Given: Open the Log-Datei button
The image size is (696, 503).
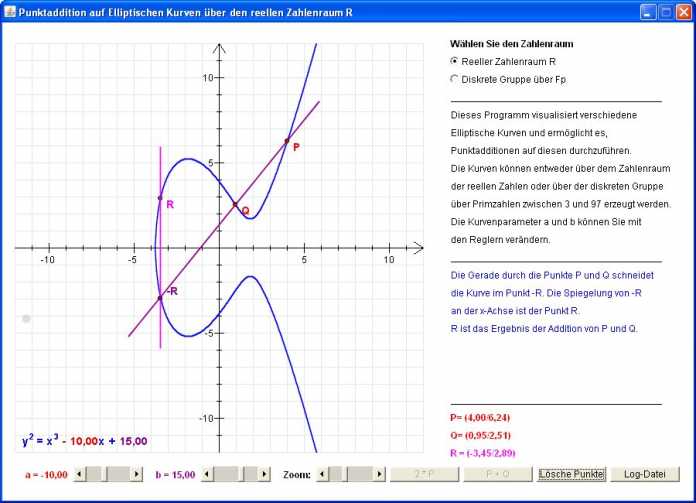Looking at the screenshot, I should coord(645,474).
